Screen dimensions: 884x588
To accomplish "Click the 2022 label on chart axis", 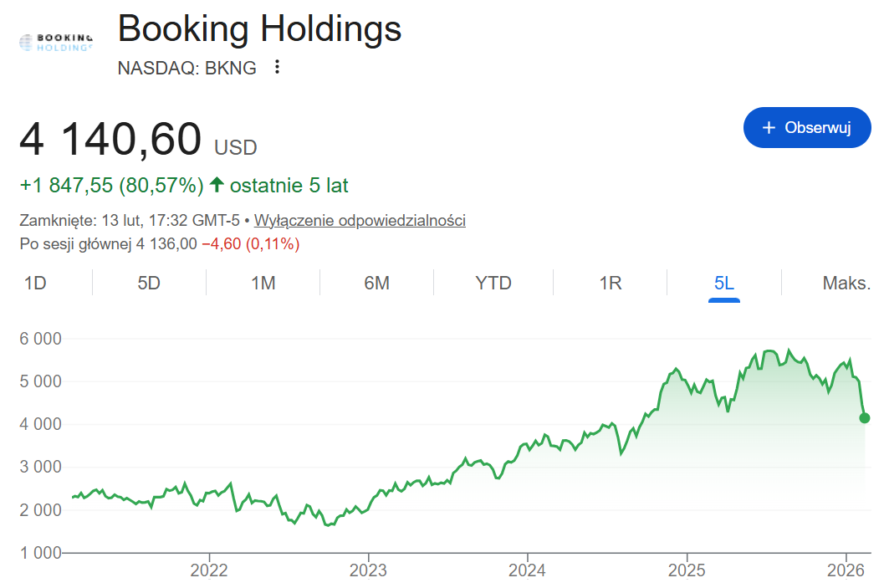I will pyautogui.click(x=208, y=570).
